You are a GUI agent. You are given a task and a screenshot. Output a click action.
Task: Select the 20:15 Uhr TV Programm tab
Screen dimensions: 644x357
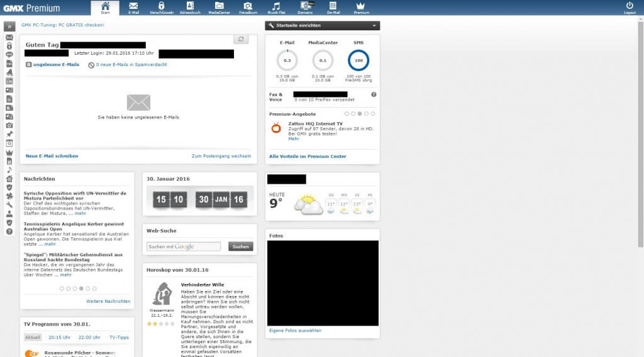pyautogui.click(x=60, y=337)
